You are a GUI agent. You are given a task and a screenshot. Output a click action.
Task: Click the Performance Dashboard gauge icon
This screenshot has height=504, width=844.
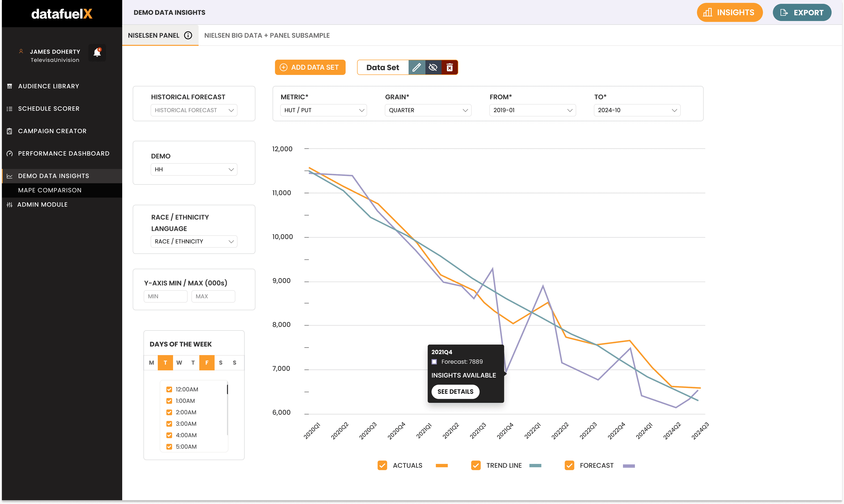pyautogui.click(x=10, y=153)
